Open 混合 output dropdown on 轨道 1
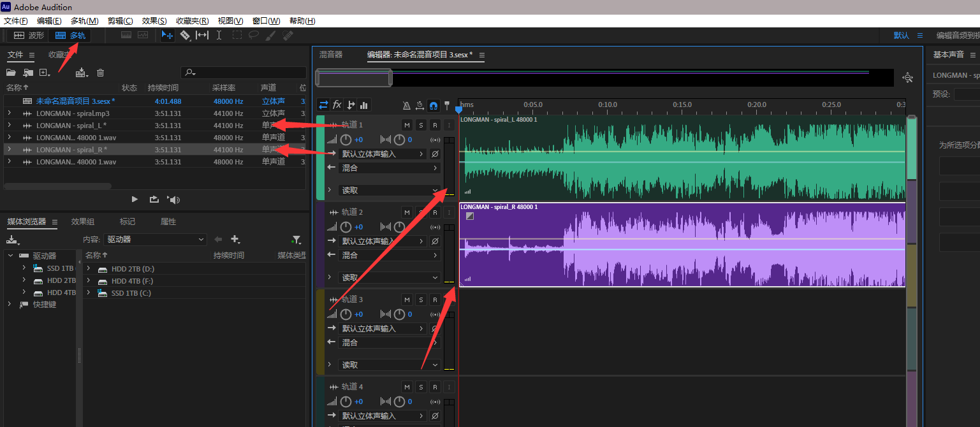The image size is (980, 427). (390, 168)
